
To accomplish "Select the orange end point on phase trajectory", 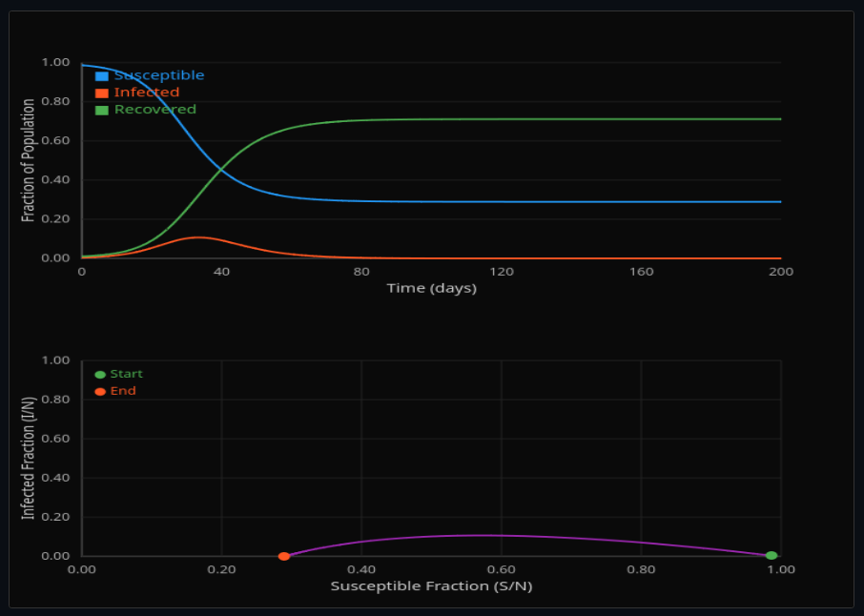I will point(283,556).
